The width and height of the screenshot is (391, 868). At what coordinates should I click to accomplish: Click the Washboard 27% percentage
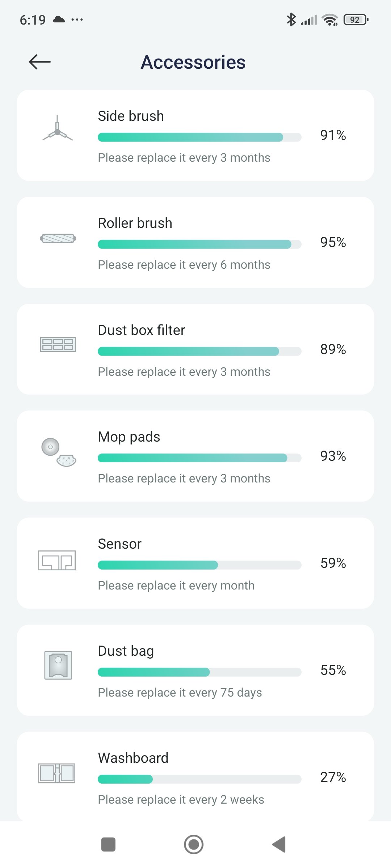[333, 777]
